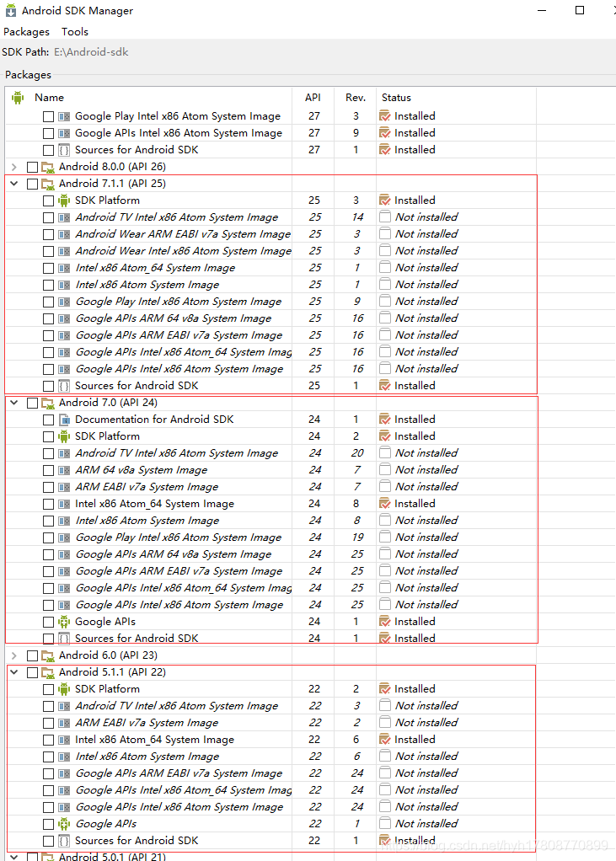
Task: Select API 22 'Google APIs ARM EABI v7a System Image' row
Action: tap(271, 773)
